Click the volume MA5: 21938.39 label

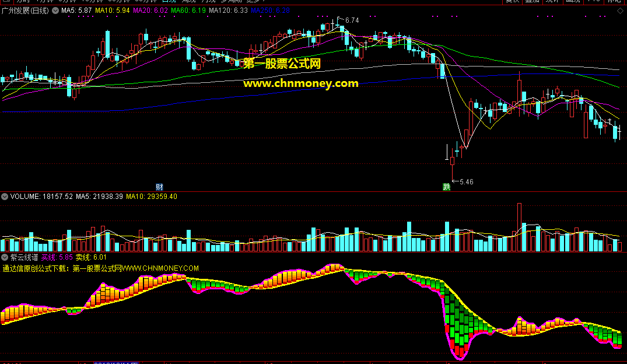99,197
